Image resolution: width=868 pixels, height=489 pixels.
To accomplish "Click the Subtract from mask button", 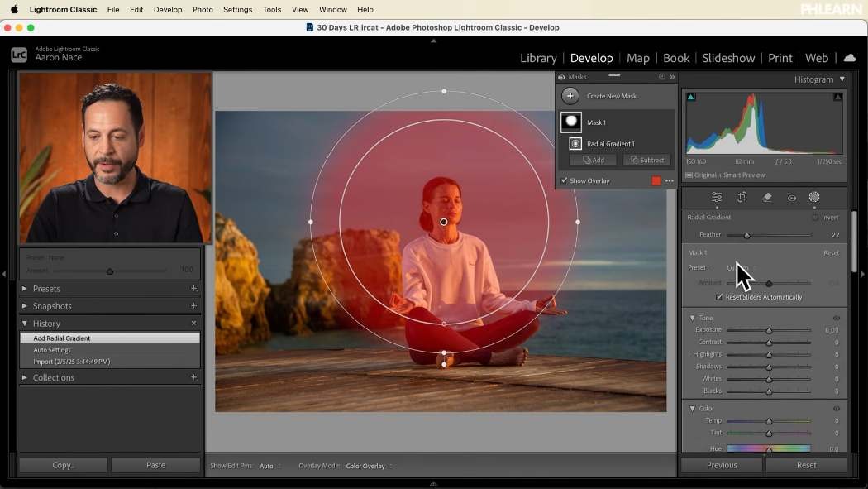I will pos(647,160).
